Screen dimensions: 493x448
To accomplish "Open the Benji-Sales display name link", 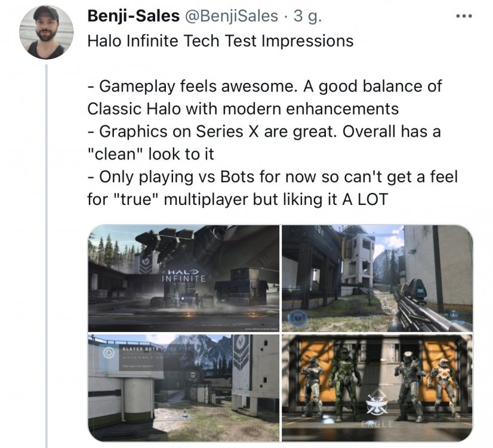I will coord(133,16).
